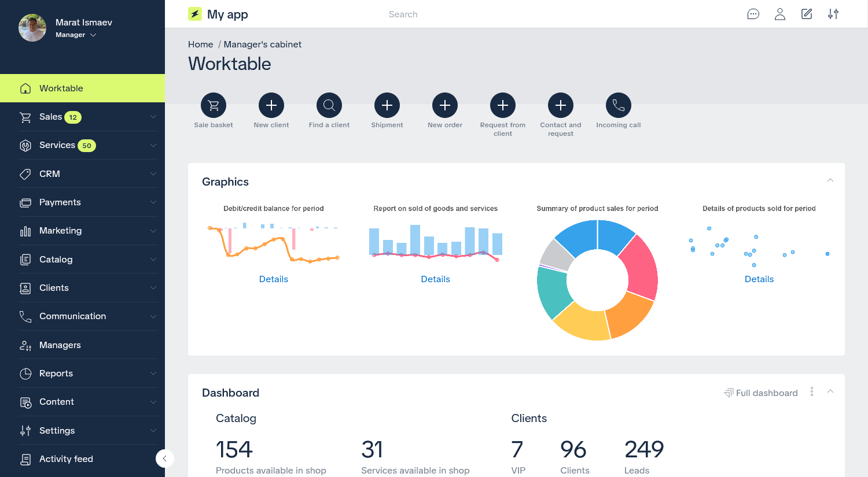Collapse the Graphics panel
Viewport: 868px width, 477px height.
tap(830, 181)
